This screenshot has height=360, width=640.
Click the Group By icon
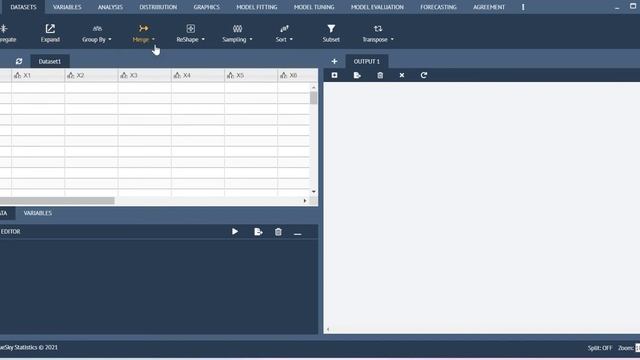tap(97, 29)
